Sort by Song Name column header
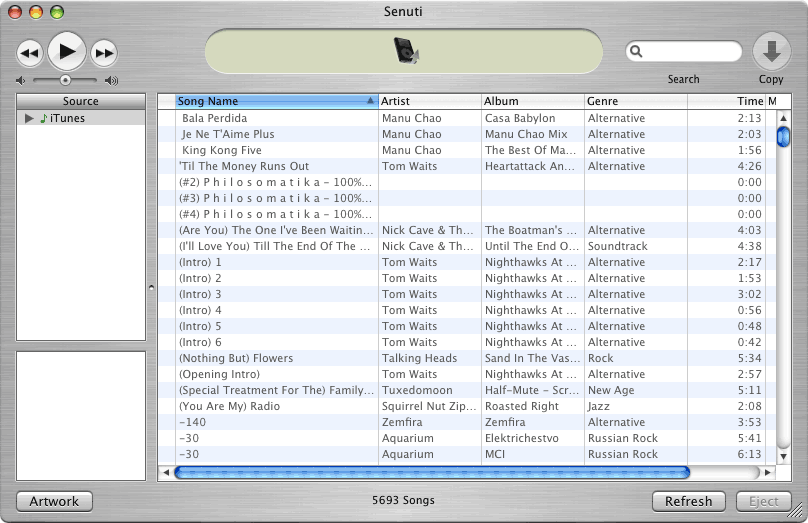This screenshot has height=523, width=808. (276, 101)
